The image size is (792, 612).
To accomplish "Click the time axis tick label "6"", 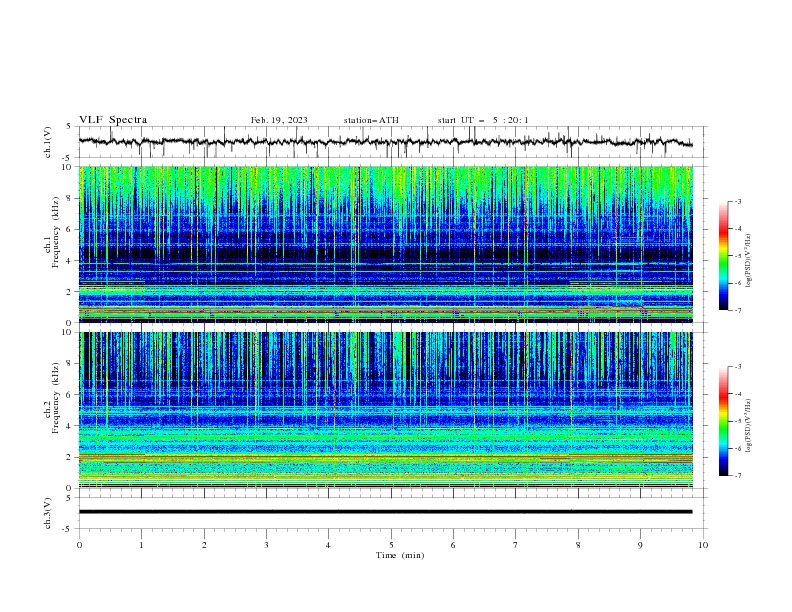I will click(453, 545).
